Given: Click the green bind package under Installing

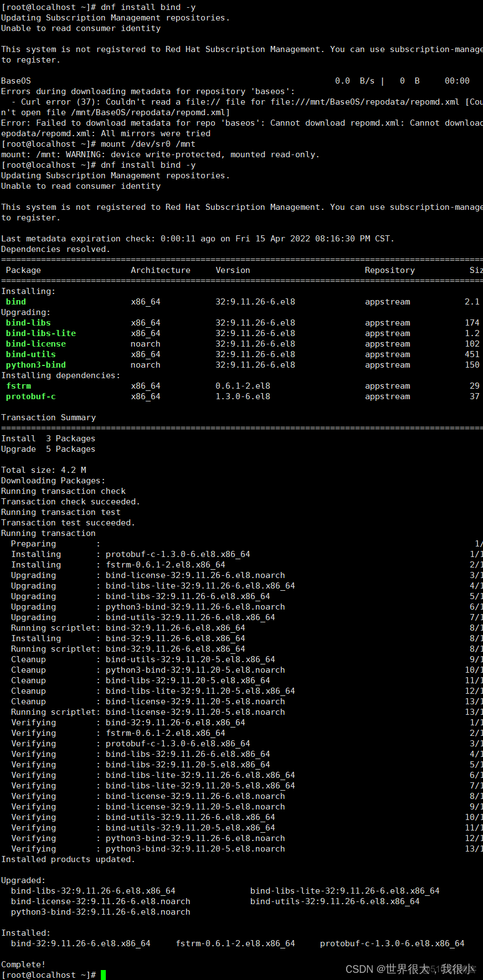Looking at the screenshot, I should tap(16, 302).
